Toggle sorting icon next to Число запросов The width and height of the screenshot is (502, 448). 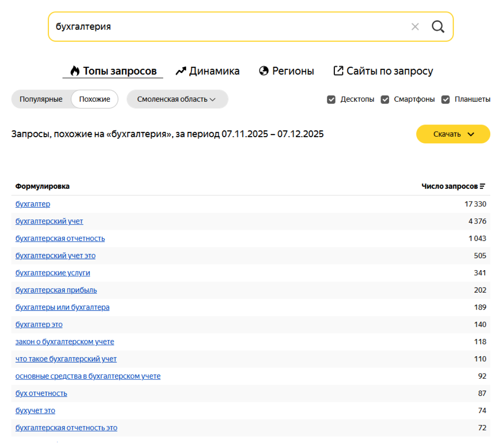482,186
